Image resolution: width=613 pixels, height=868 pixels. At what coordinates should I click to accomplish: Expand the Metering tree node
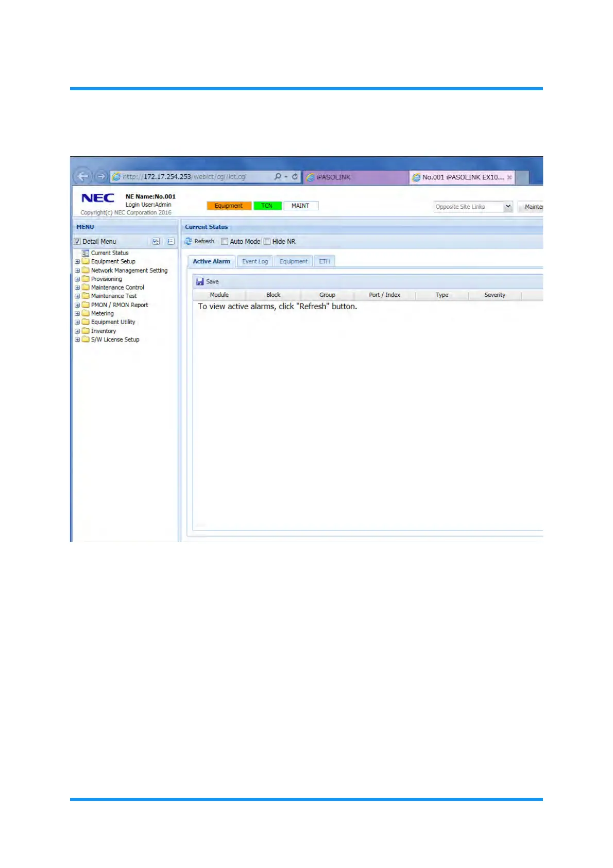77,314
